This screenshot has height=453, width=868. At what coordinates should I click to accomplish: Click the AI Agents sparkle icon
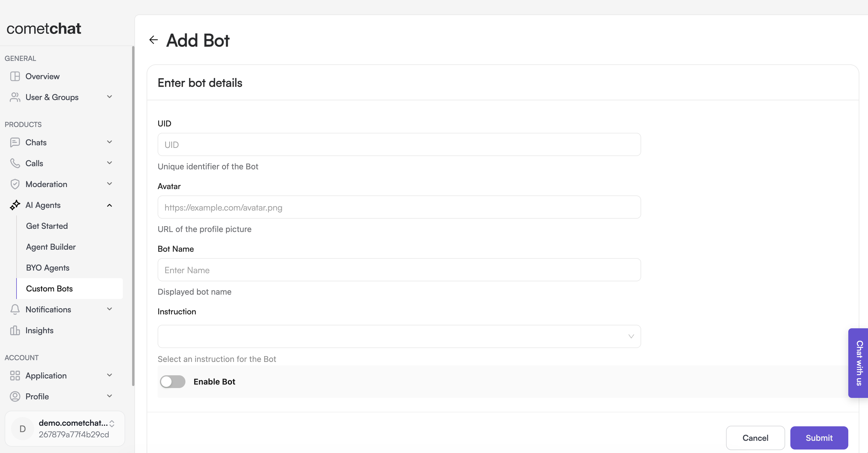15,205
